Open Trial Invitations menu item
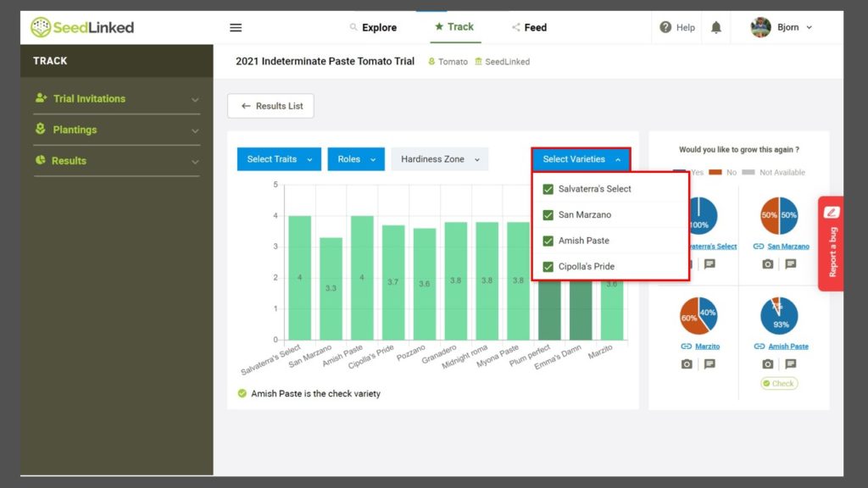 117,98
